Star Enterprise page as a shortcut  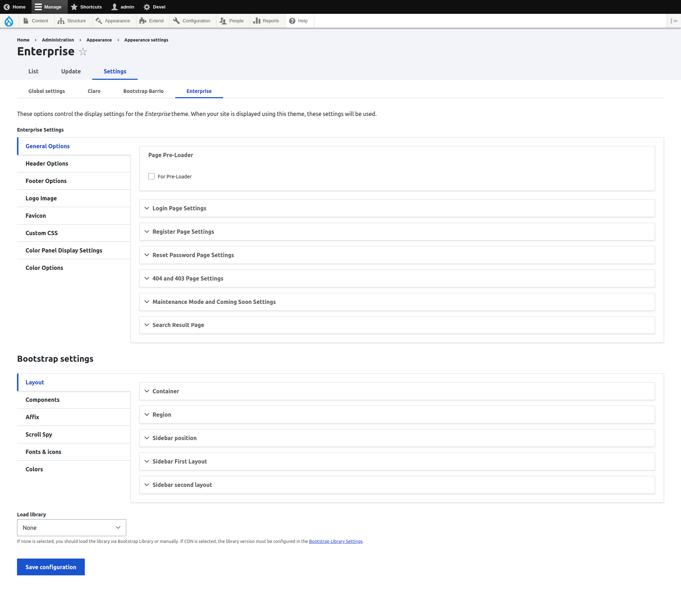tap(83, 52)
